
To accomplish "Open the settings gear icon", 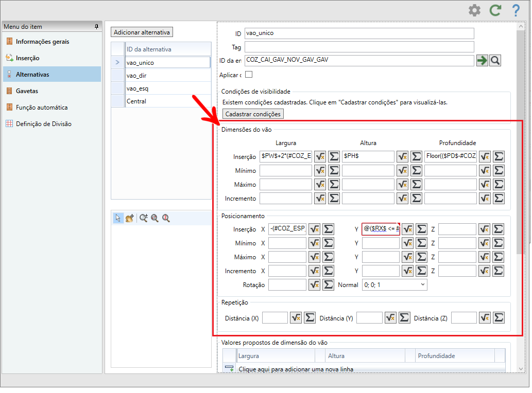I will [474, 10].
